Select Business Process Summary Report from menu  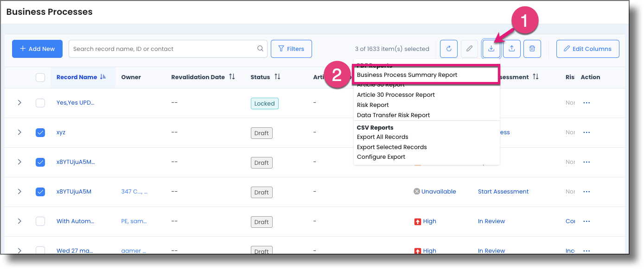click(x=408, y=75)
